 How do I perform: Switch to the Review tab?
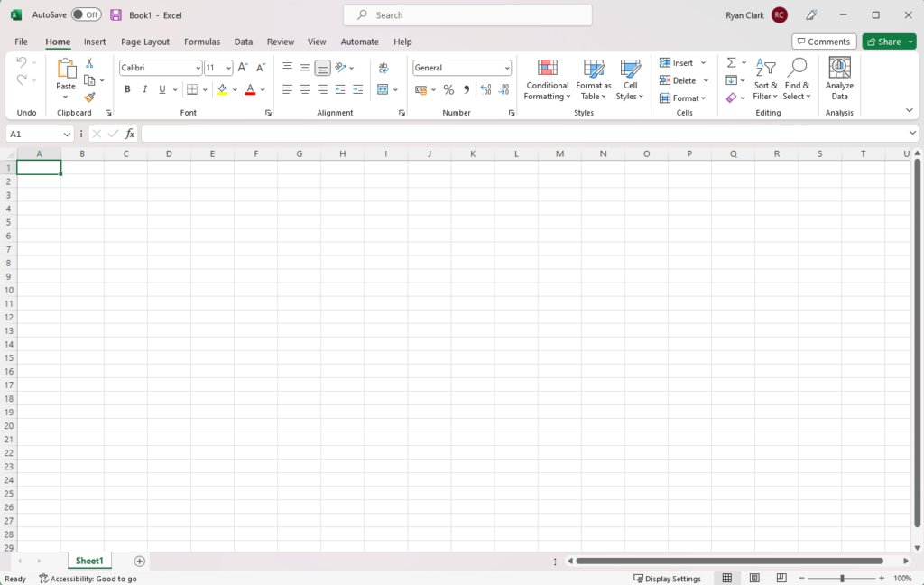[x=281, y=42]
